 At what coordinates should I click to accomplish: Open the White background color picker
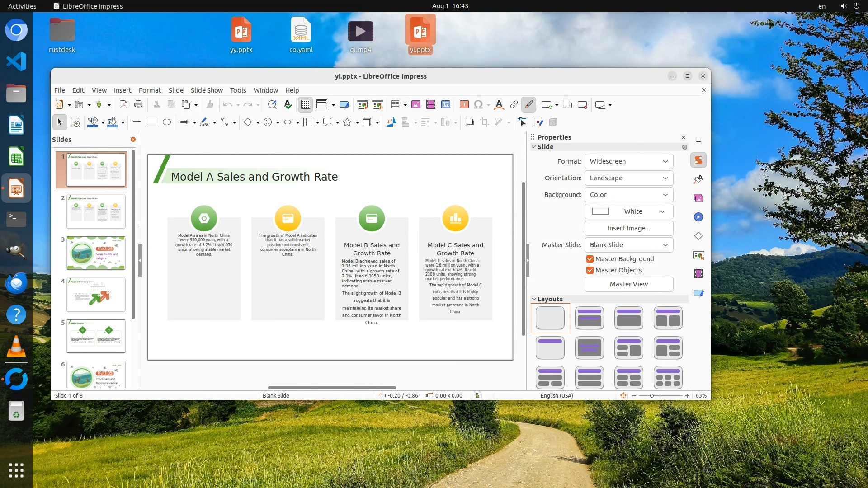pos(628,211)
